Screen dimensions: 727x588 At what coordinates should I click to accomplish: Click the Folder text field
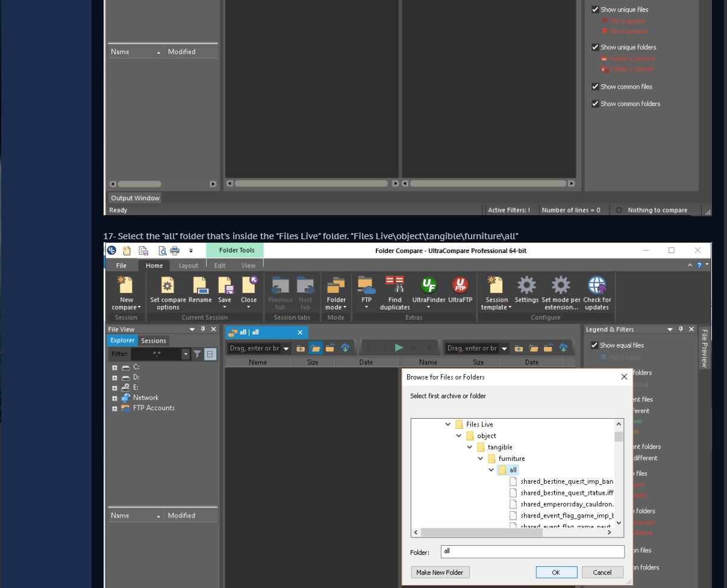click(x=532, y=552)
